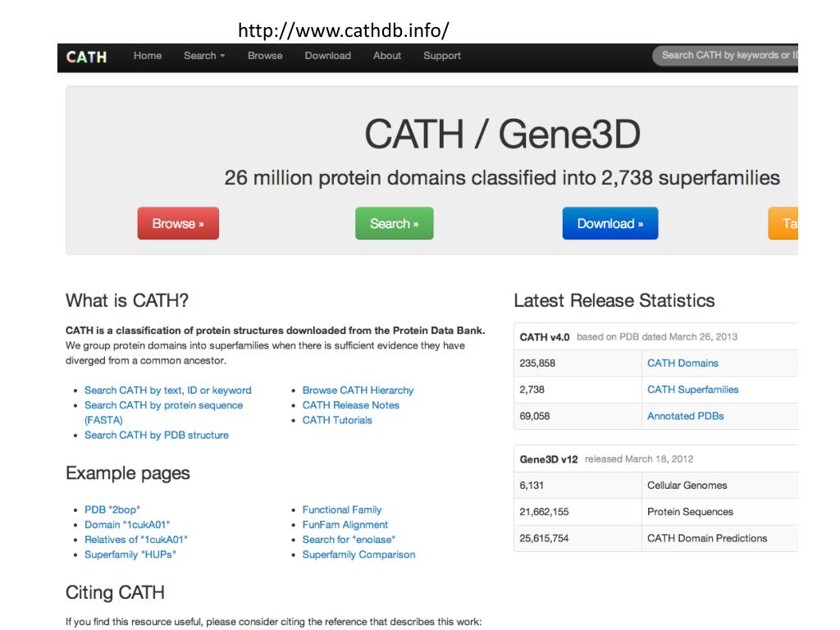Open the Functional Family example link
Image resolution: width=840 pixels, height=630 pixels.
coord(342,510)
